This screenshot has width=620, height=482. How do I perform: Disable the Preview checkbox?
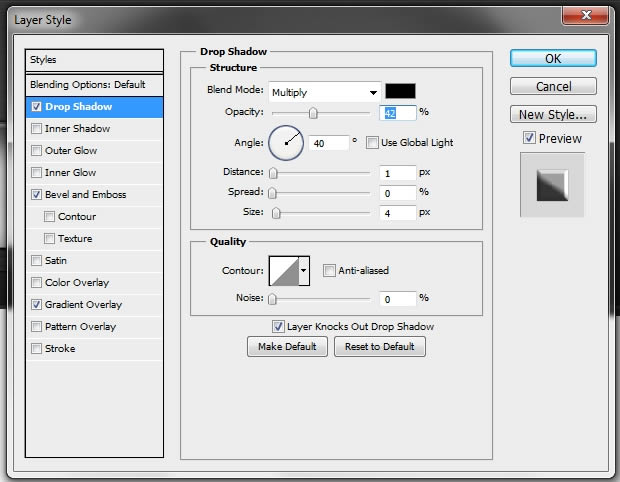tap(529, 138)
